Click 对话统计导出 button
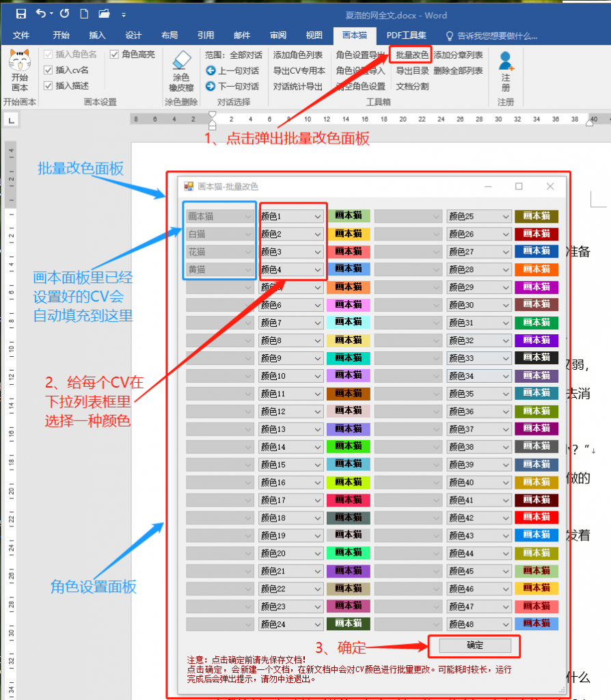 (298, 86)
